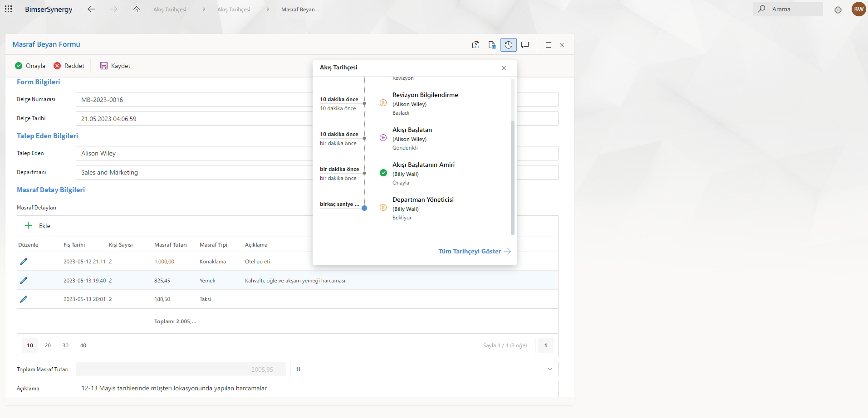Open the comments speech bubble icon
This screenshot has height=418, width=868.
[x=525, y=45]
